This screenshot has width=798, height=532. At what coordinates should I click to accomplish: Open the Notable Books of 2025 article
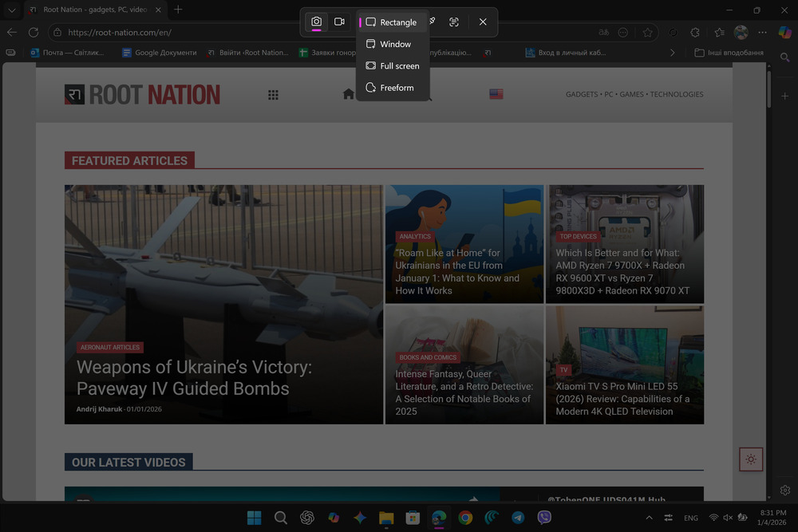[x=464, y=392]
